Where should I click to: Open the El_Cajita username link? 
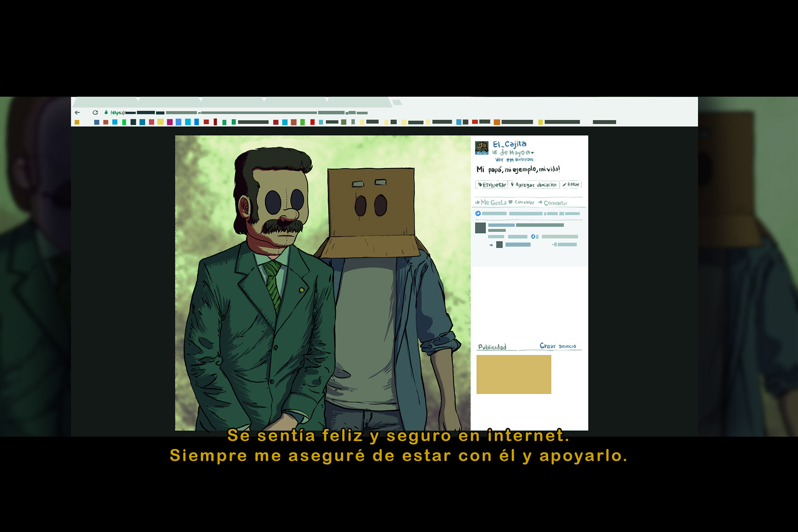click(510, 144)
